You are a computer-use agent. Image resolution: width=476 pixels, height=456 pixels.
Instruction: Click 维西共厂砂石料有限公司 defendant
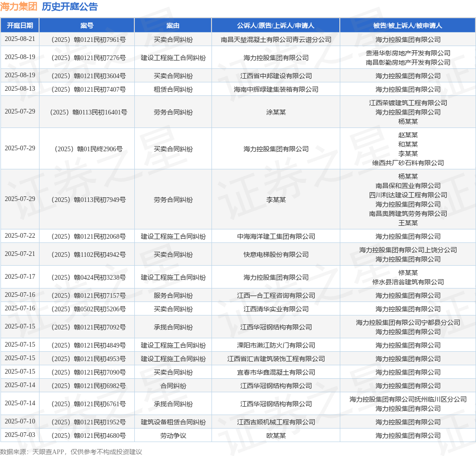point(408,163)
